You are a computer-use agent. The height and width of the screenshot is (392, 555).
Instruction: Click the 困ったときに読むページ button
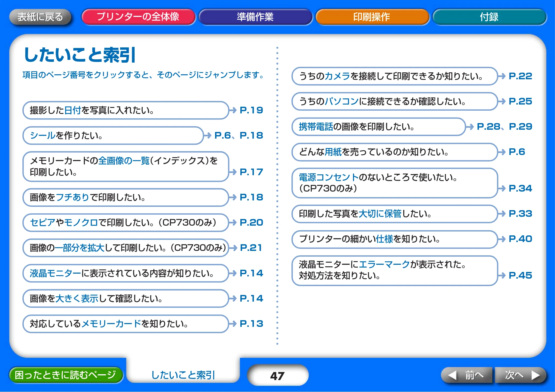tap(66, 375)
